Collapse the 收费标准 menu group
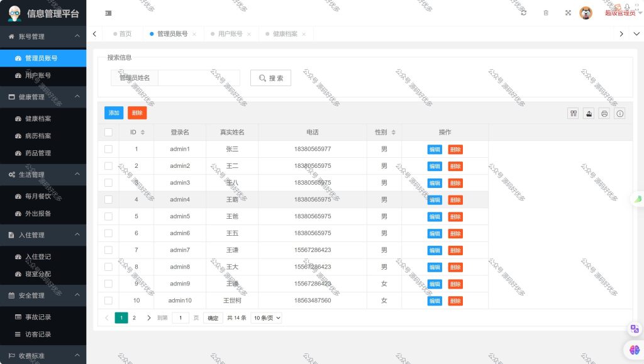The height and width of the screenshot is (364, 644). (43, 355)
